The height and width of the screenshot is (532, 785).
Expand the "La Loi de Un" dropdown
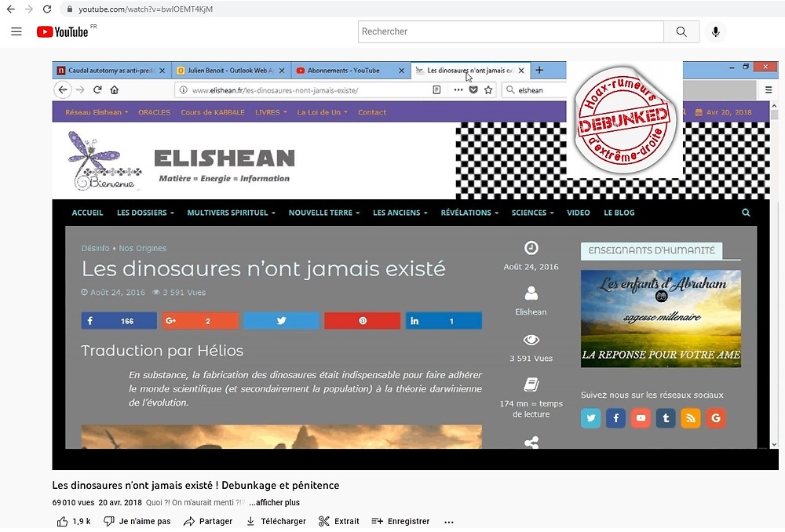tap(322, 112)
